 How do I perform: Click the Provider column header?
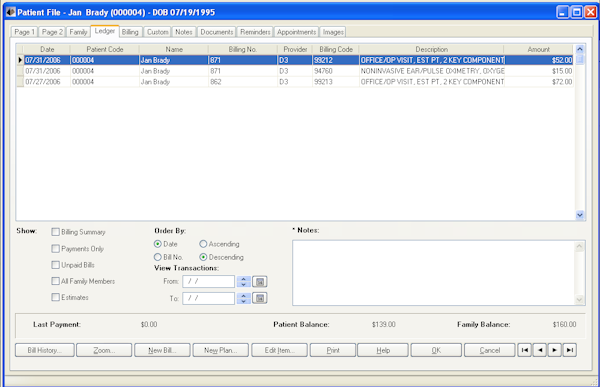(295, 49)
